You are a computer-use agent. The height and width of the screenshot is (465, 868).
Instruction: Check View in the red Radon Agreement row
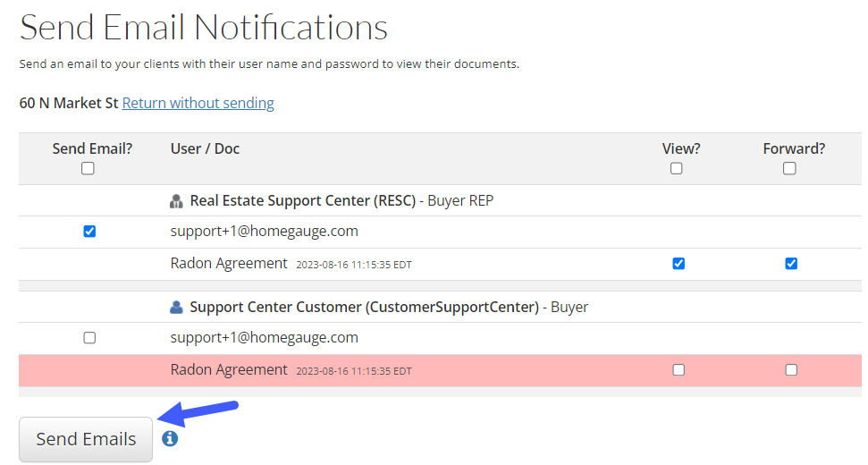coord(678,370)
